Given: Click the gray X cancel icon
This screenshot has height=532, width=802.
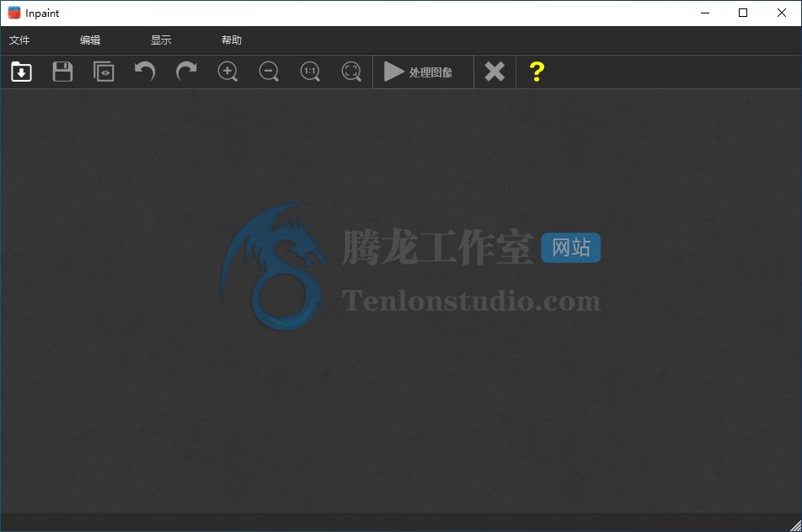Looking at the screenshot, I should [x=495, y=72].
